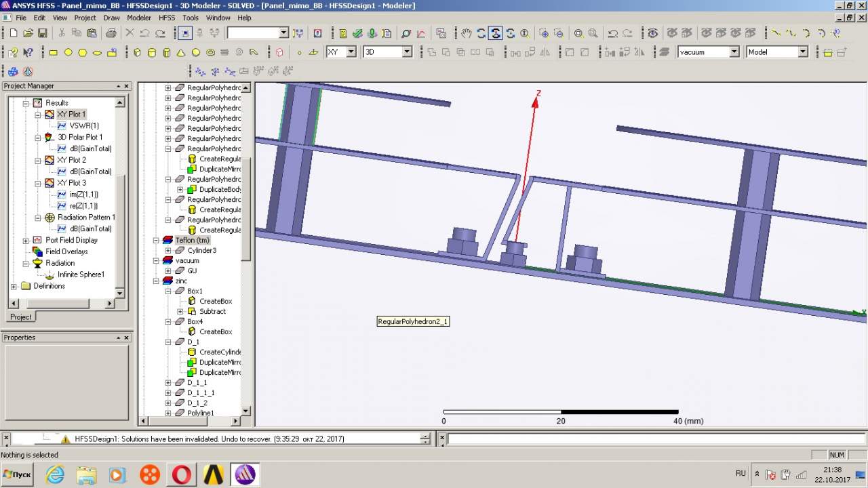Viewport: 868px width, 488px height.
Task: Open the Modeler menu
Action: click(139, 18)
